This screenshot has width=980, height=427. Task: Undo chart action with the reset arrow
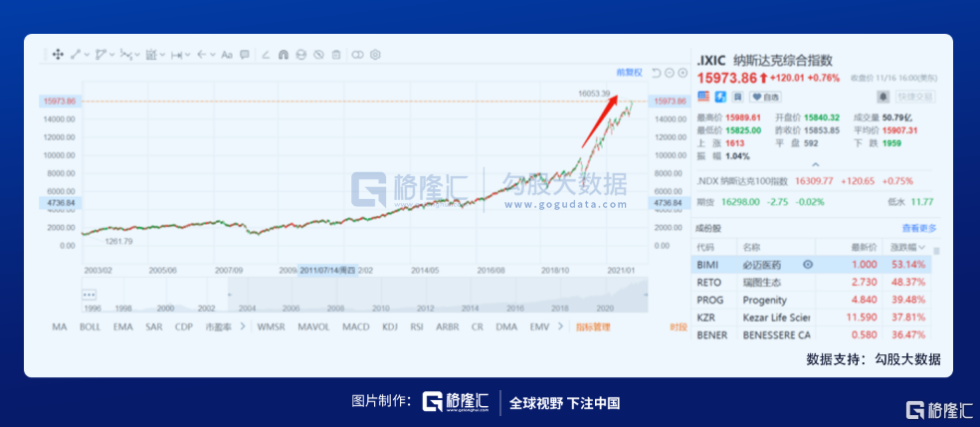tap(657, 73)
